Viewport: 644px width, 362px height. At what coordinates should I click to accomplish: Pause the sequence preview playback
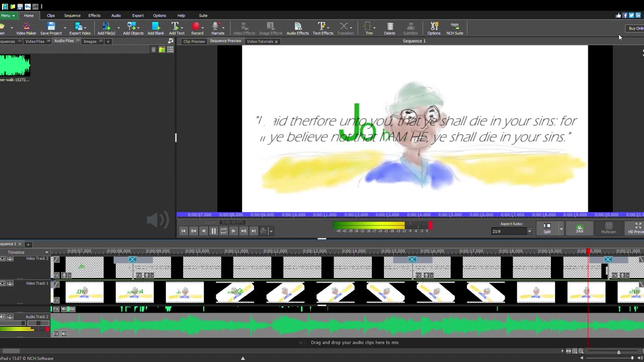pyautogui.click(x=213, y=231)
